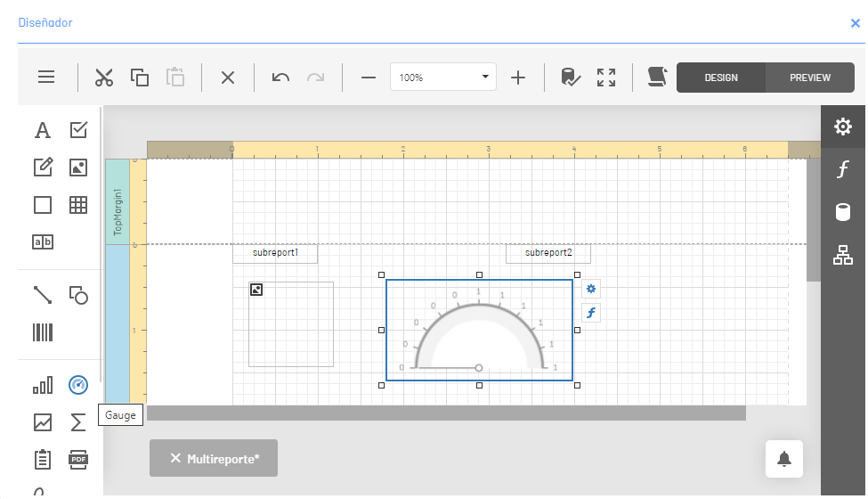Image resolution: width=868 pixels, height=499 pixels.
Task: Switch to Design mode
Action: [x=721, y=78]
